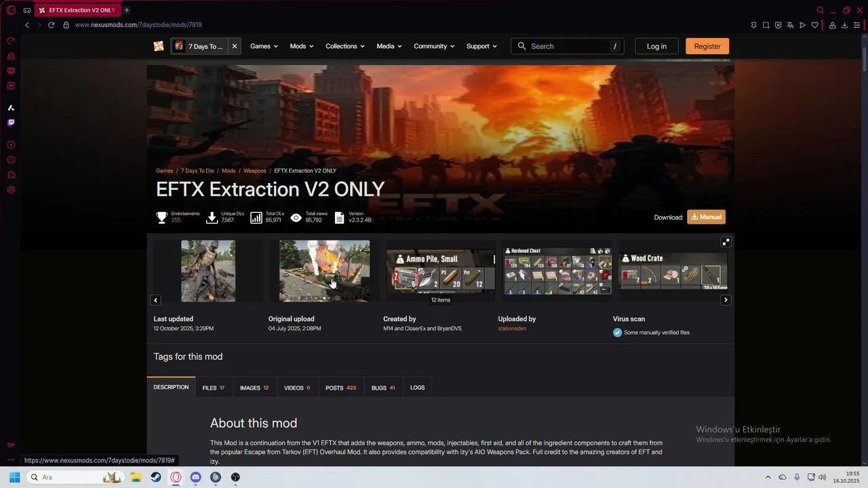The height and width of the screenshot is (488, 868).
Task: Switch to the Posts tab
Action: point(340,388)
